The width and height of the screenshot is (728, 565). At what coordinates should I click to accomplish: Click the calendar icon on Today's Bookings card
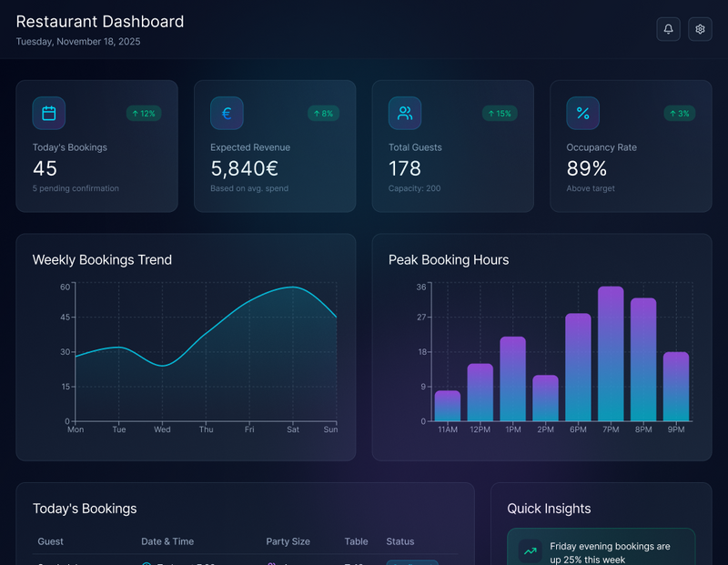point(48,113)
